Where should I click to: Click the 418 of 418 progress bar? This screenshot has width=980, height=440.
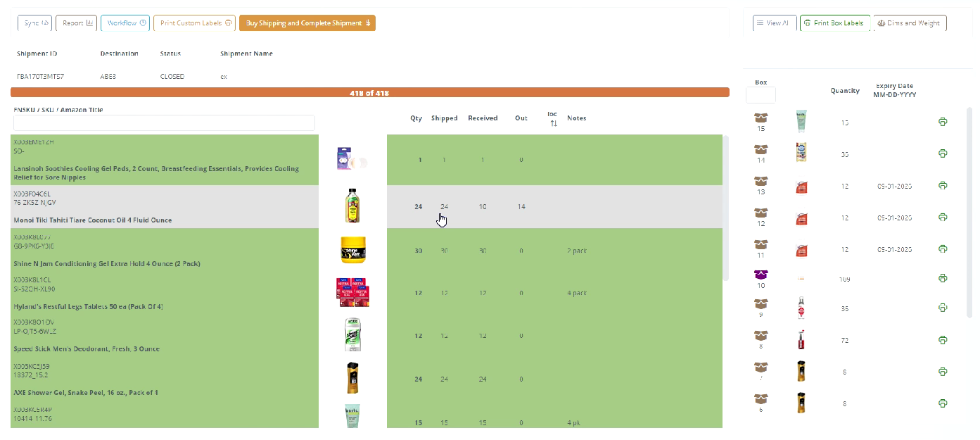pyautogui.click(x=369, y=93)
